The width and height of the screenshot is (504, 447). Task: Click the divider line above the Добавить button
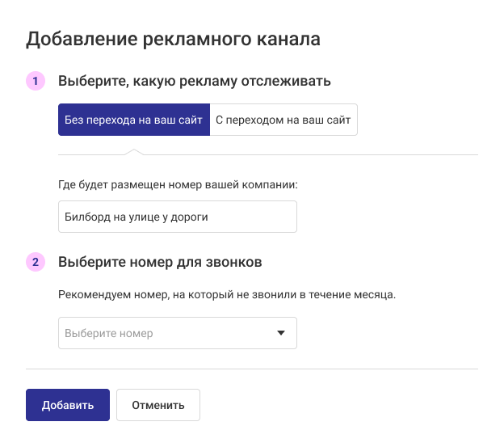point(252,369)
